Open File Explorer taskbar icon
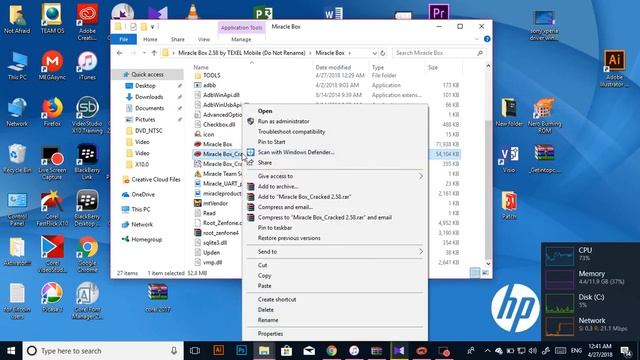The width and height of the screenshot is (640, 360). point(264,351)
